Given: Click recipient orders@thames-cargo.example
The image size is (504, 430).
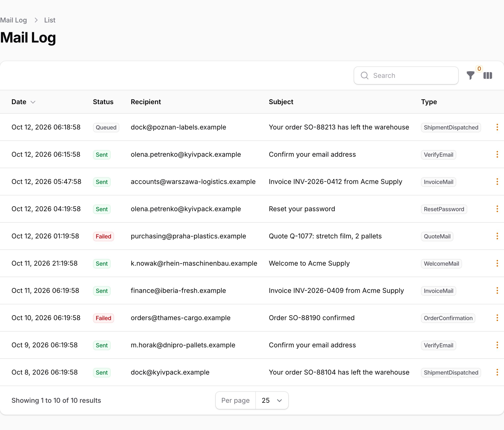Looking at the screenshot, I should (x=180, y=318).
